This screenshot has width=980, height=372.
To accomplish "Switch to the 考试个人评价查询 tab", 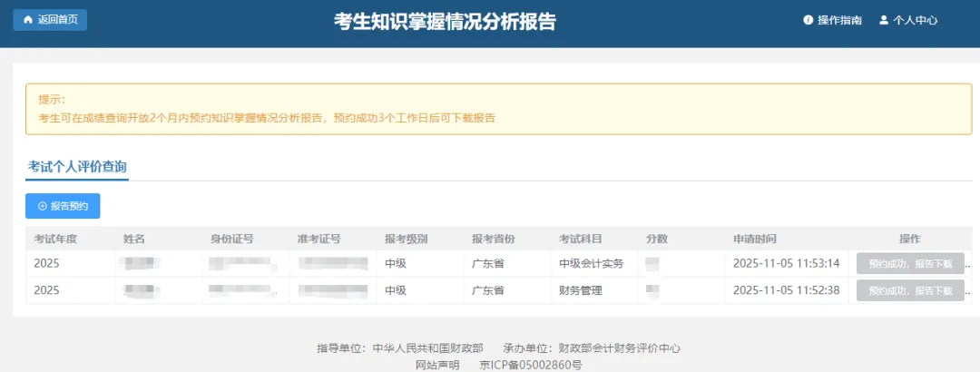I will tap(77, 167).
